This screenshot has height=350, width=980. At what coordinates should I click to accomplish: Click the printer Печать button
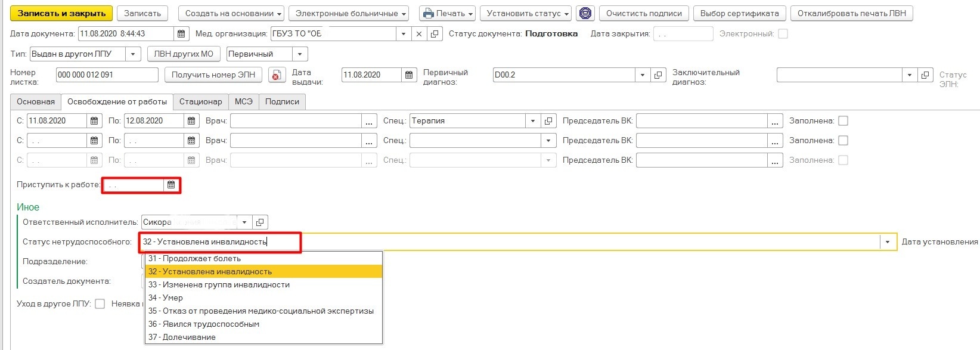point(446,13)
